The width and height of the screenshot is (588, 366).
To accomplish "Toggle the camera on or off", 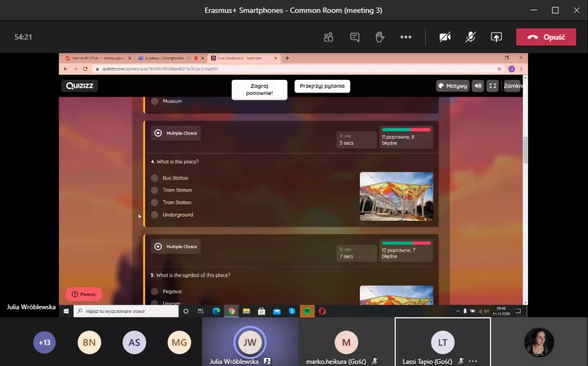I will (445, 37).
